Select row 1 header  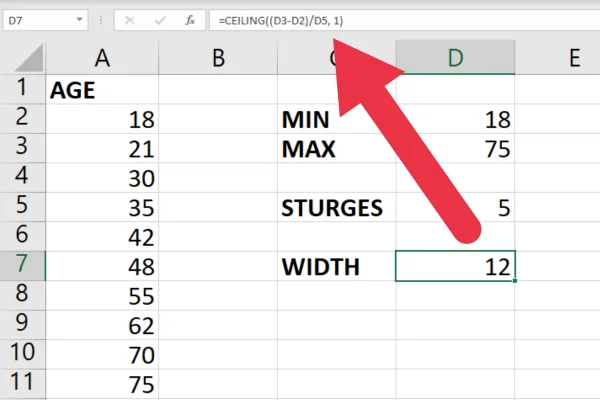coord(22,88)
